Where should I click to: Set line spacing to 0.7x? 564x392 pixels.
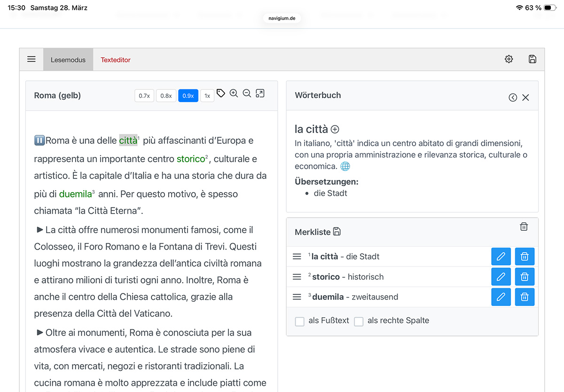click(x=144, y=96)
